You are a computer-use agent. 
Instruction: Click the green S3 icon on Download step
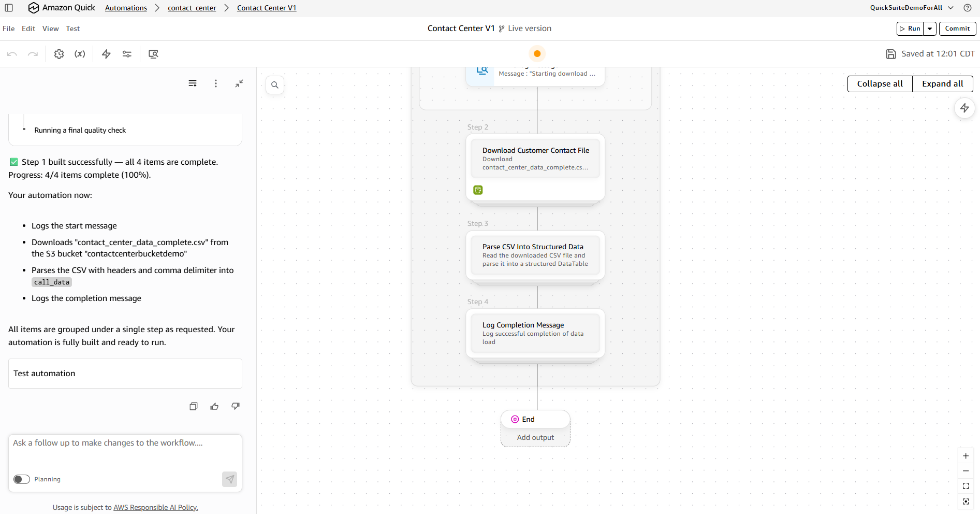pyautogui.click(x=478, y=190)
